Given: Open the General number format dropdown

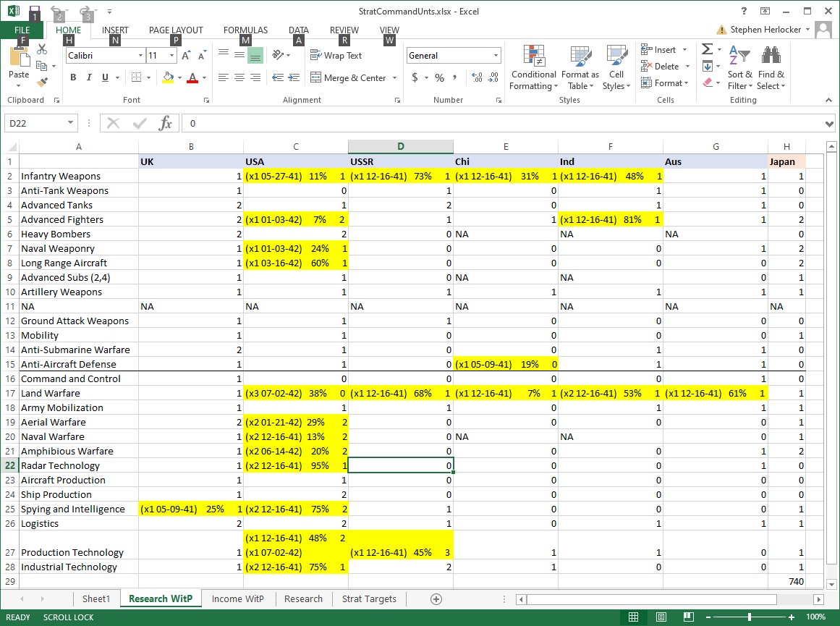Looking at the screenshot, I should point(496,55).
